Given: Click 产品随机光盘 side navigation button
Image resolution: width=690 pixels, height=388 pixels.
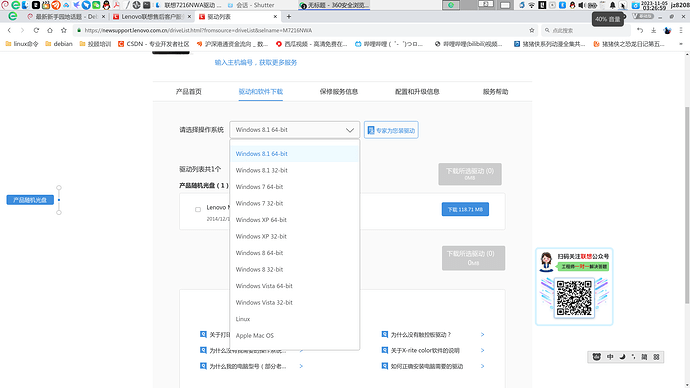Looking at the screenshot, I should click(30, 200).
